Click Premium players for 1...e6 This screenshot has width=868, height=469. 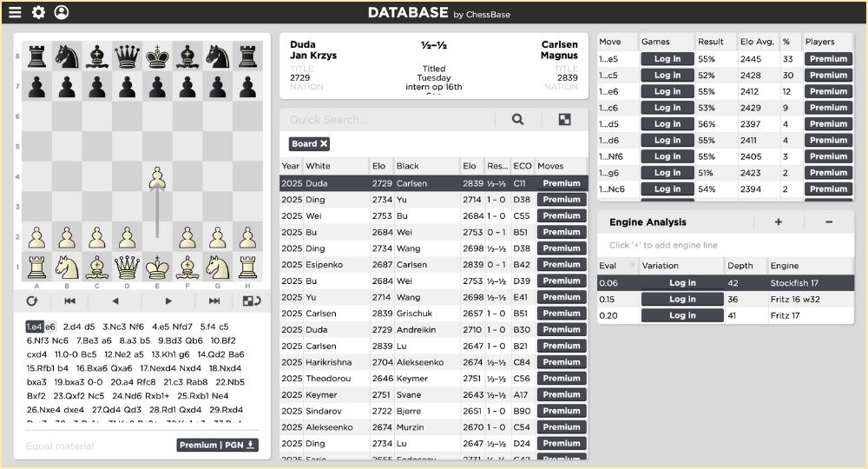point(828,91)
